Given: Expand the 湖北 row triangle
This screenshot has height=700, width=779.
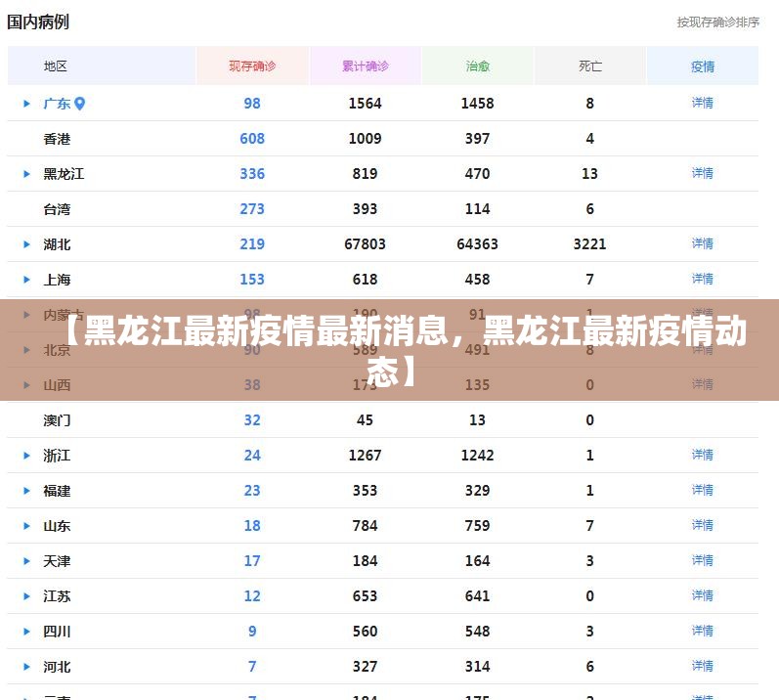Looking at the screenshot, I should coord(26,244).
